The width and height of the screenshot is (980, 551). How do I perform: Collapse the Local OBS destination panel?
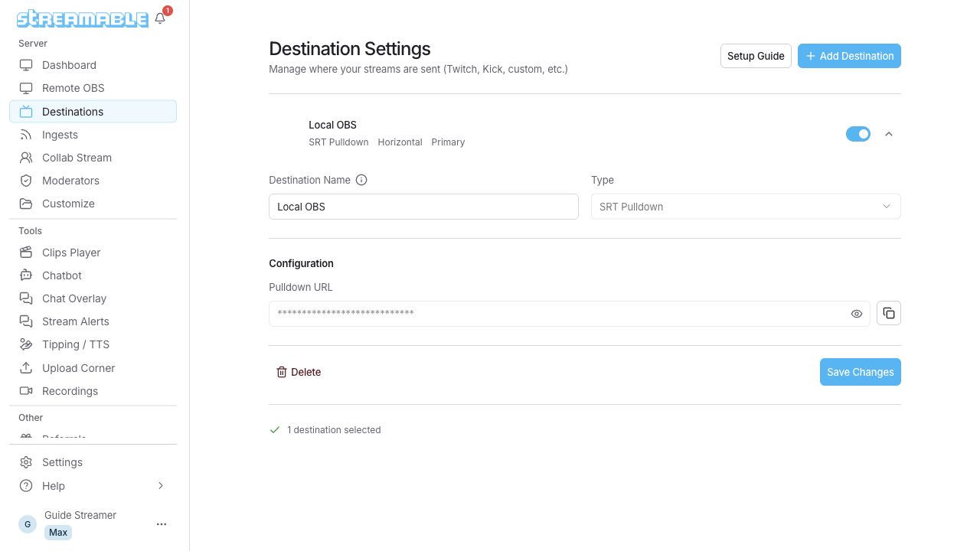click(889, 134)
